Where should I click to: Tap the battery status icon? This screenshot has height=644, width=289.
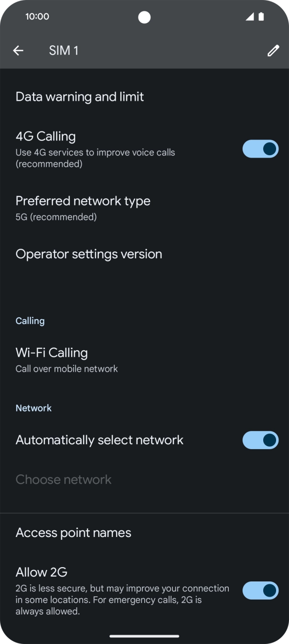(x=261, y=17)
